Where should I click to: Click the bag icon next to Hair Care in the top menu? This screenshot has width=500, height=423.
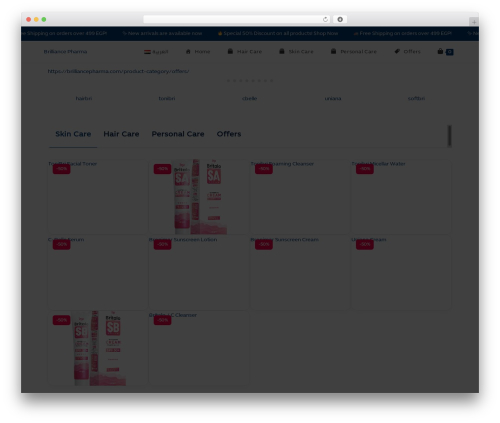point(230,51)
